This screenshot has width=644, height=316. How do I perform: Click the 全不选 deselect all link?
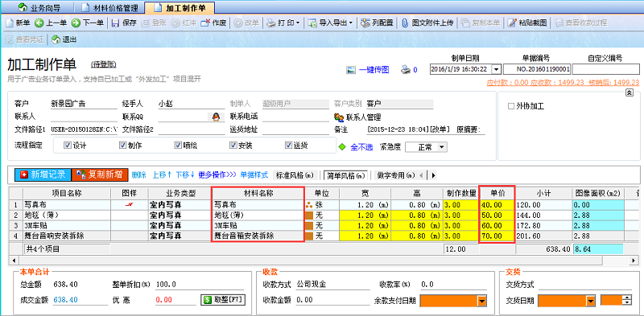click(x=361, y=147)
